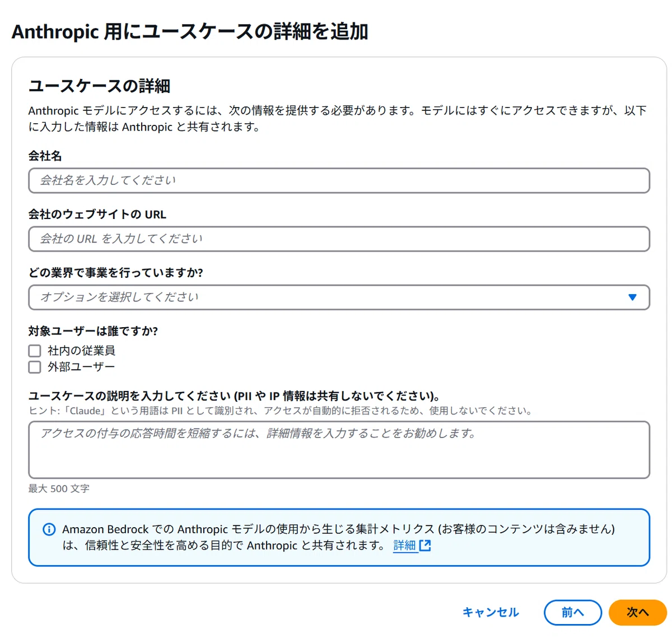Image resolution: width=672 pixels, height=638 pixels.
Task: Click the page title Anthropic 用にユースケースの詳細を追加
Action: point(190,31)
